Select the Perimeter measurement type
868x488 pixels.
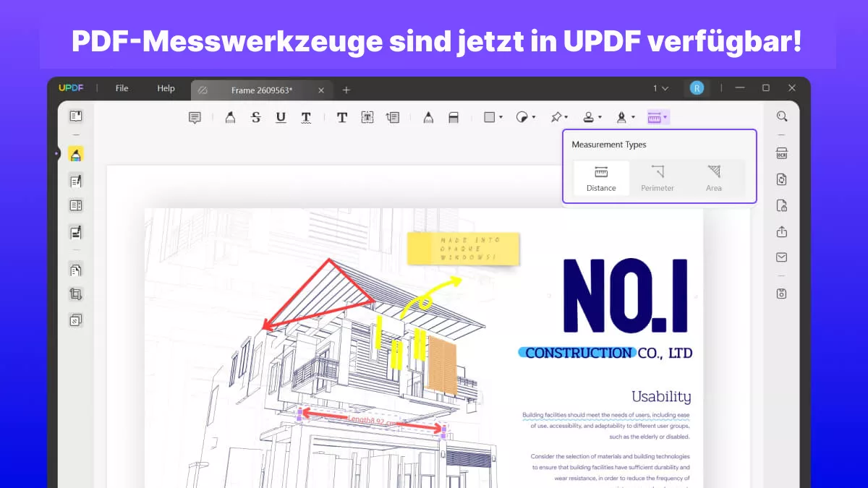tap(657, 178)
